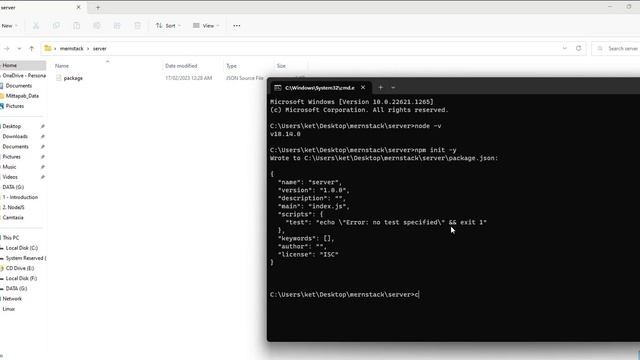
Task: Open Local Disk (C:) in sidebar
Action: tap(22, 248)
